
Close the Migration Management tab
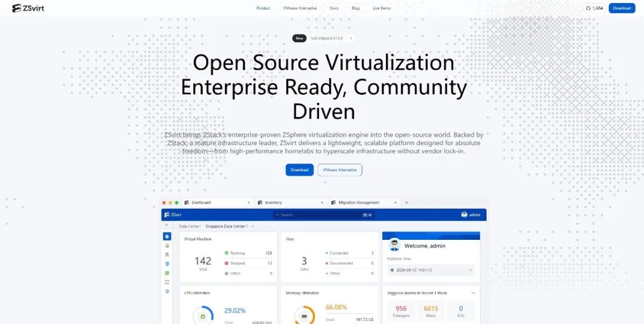(x=395, y=203)
